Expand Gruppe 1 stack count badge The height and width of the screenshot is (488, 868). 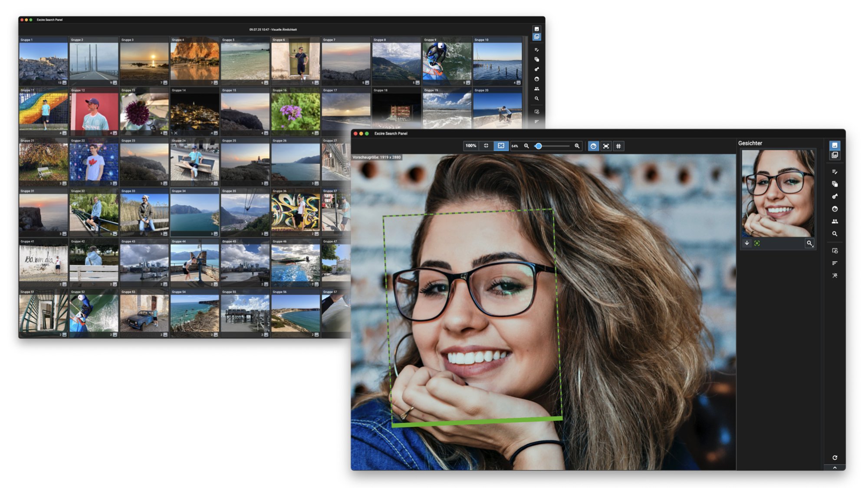click(62, 82)
